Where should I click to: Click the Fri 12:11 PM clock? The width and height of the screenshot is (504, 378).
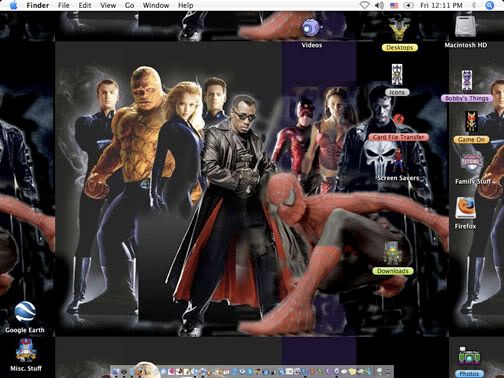point(441,5)
